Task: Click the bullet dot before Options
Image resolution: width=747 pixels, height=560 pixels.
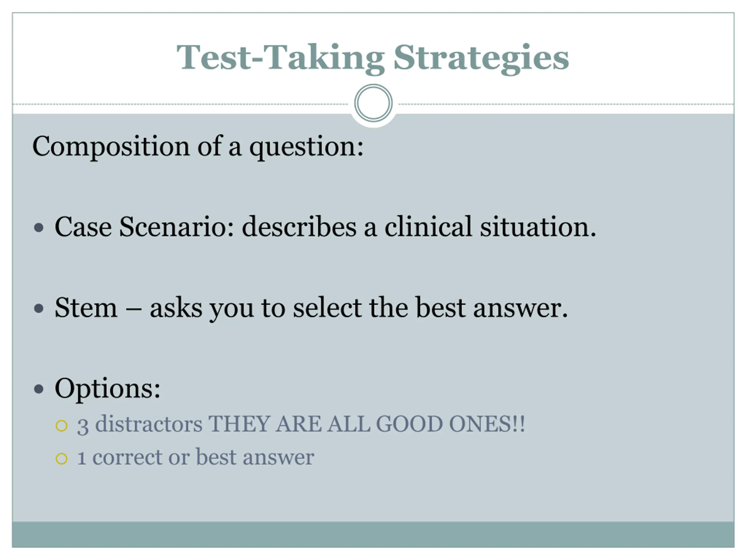Action: click(x=39, y=389)
